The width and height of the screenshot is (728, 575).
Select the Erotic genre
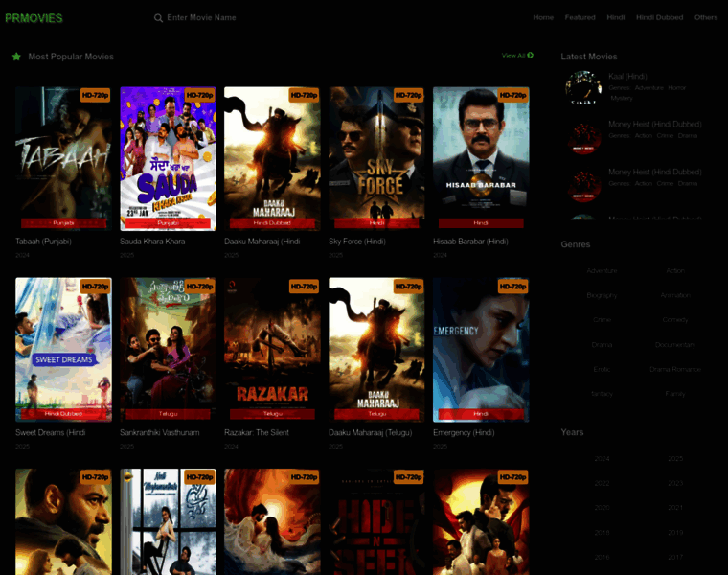[x=602, y=369]
